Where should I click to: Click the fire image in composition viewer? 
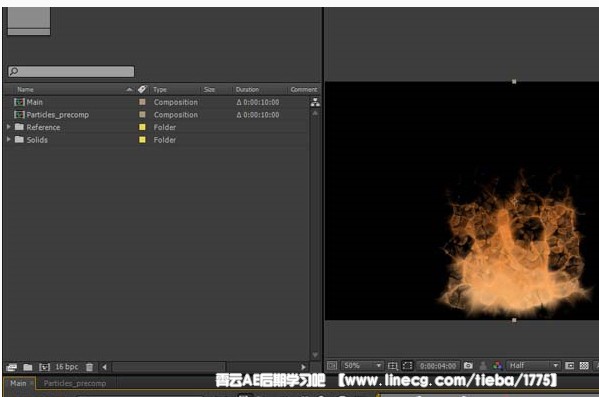pos(514,245)
